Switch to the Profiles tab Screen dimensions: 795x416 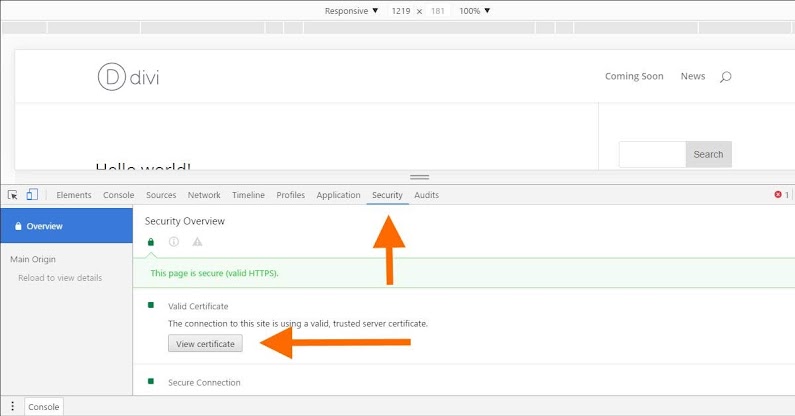point(291,195)
